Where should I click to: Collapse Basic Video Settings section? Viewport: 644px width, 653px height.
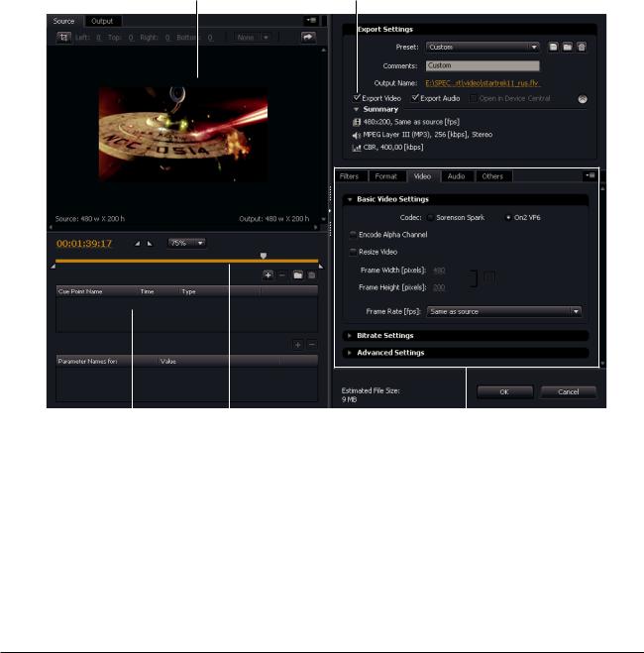[350, 199]
